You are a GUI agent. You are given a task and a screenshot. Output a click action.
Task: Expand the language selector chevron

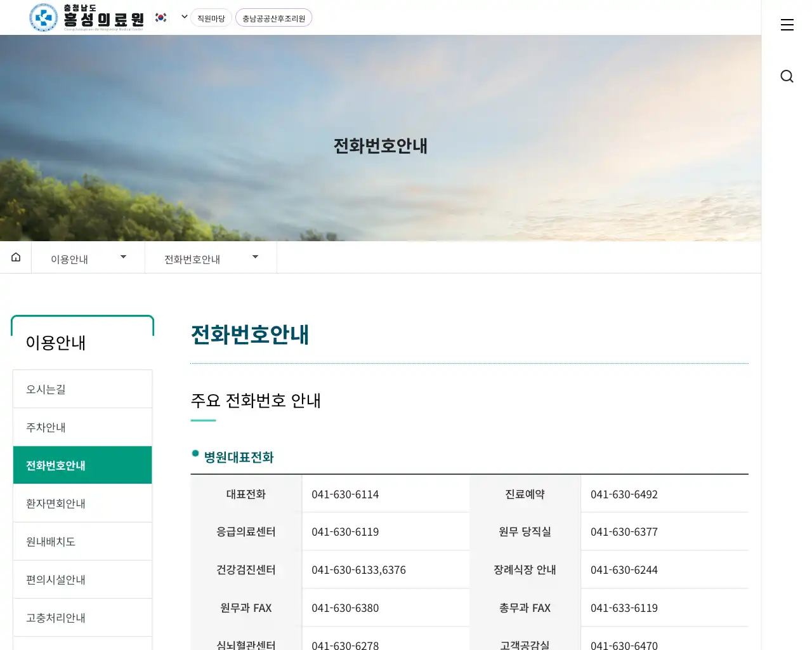(x=184, y=17)
